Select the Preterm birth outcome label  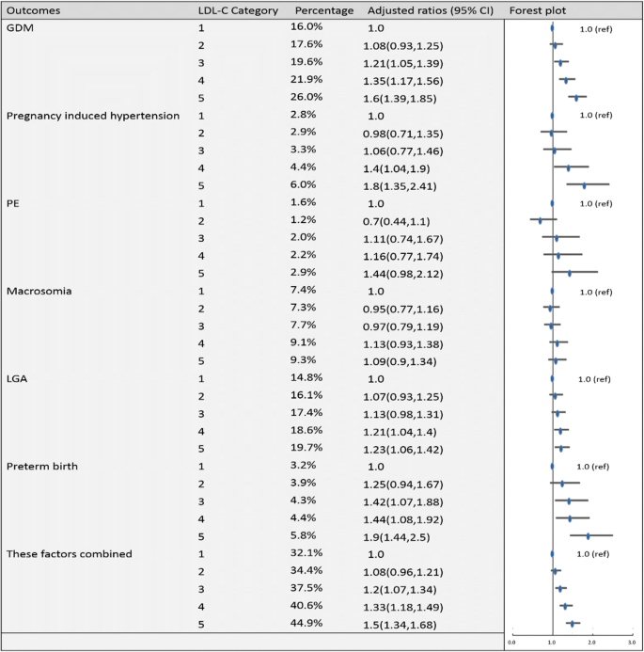42,467
